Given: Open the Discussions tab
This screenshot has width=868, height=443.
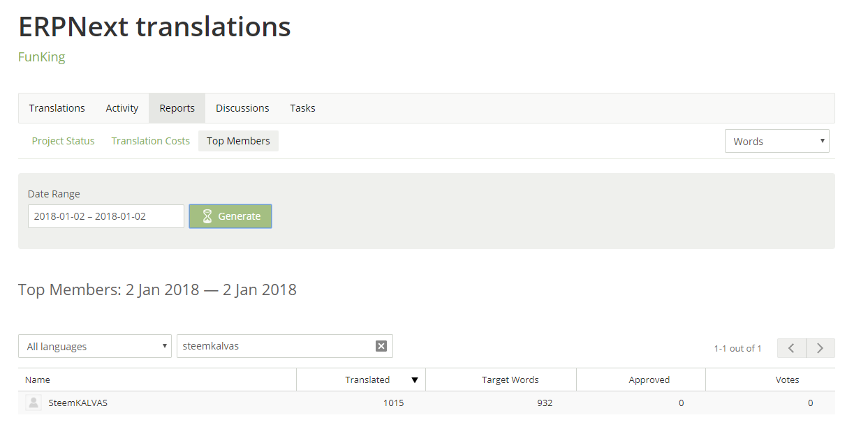Looking at the screenshot, I should coord(242,108).
